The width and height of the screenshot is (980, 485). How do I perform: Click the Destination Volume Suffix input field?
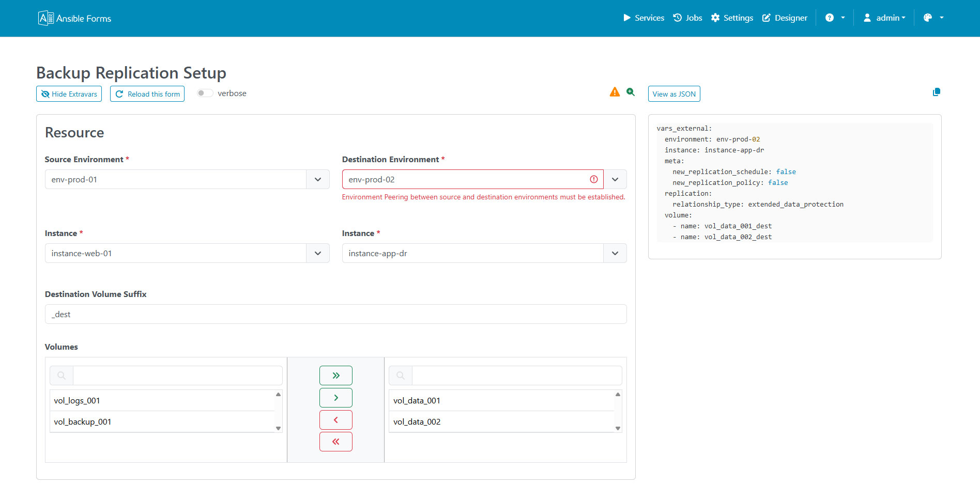click(x=335, y=314)
